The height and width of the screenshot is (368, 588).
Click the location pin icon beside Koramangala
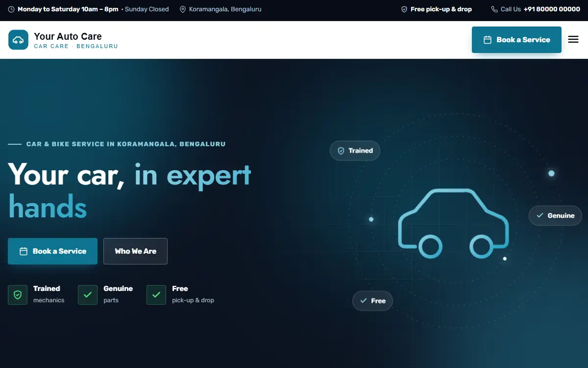(x=183, y=9)
